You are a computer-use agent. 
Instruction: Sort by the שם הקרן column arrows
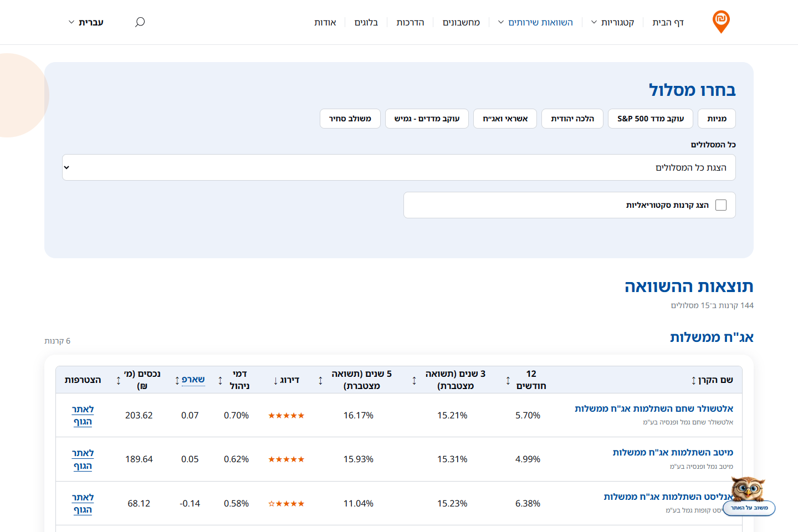pos(693,380)
